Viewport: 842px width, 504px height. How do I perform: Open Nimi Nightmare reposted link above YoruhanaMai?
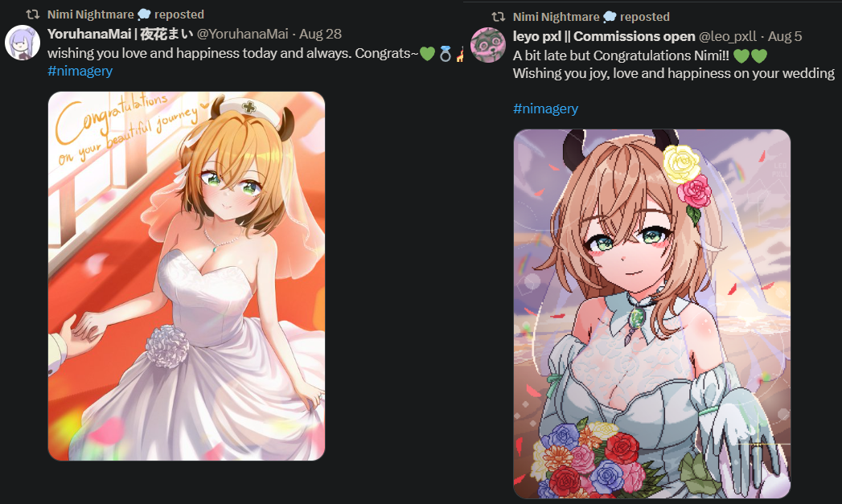pos(125,14)
